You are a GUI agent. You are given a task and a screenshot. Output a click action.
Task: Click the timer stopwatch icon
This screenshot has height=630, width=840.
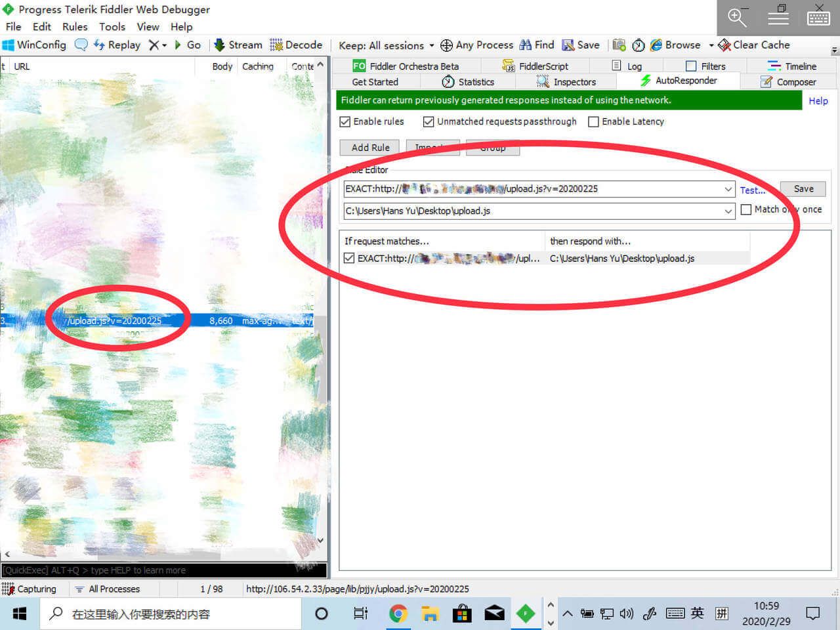coord(639,45)
